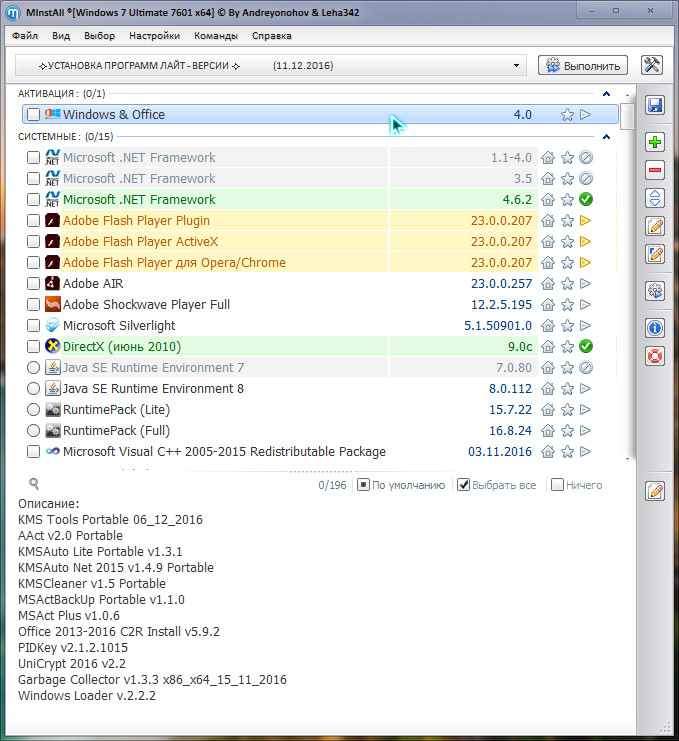Image resolution: width=679 pixels, height=741 pixels.
Task: Toggle the 'Выбрать все' checkbox
Action: coord(464,485)
